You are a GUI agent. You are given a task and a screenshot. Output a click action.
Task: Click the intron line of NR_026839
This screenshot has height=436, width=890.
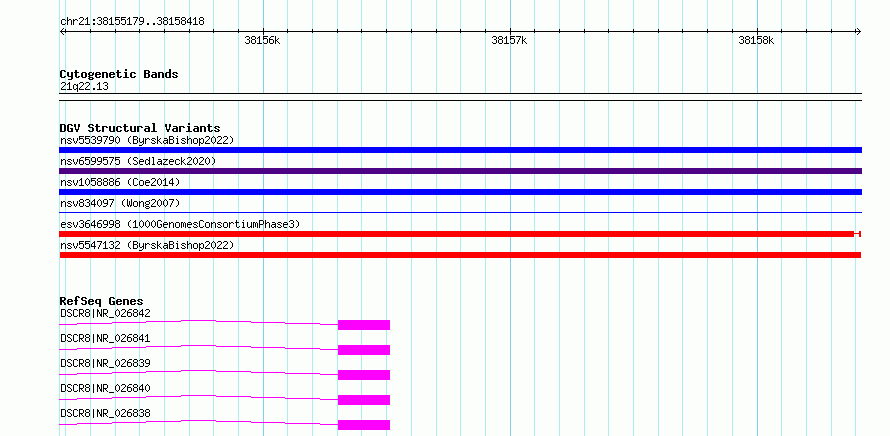pyautogui.click(x=199, y=371)
